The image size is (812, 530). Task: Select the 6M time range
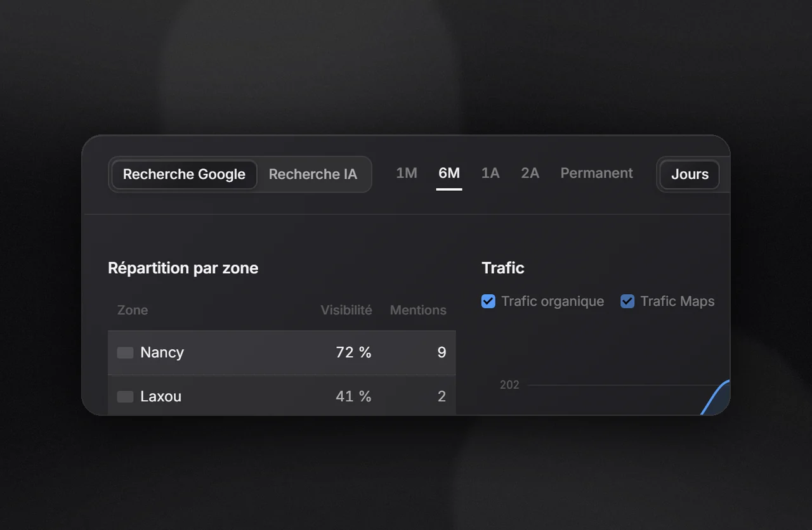(x=449, y=173)
